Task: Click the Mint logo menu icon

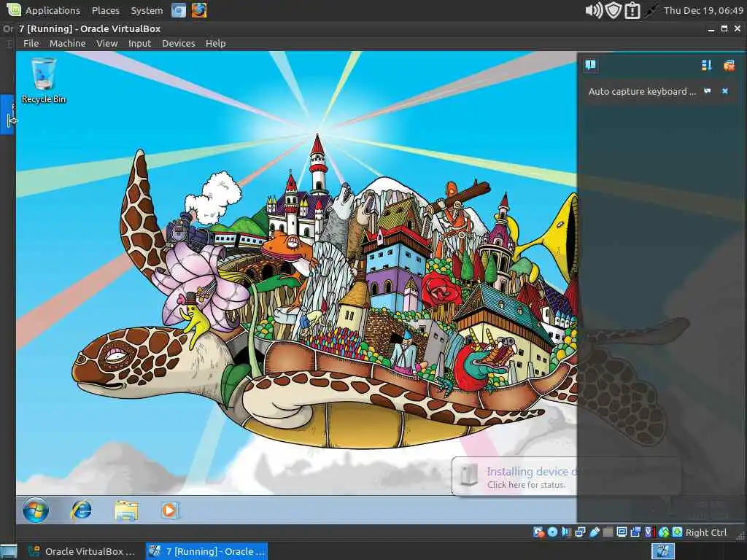Action: (x=14, y=10)
